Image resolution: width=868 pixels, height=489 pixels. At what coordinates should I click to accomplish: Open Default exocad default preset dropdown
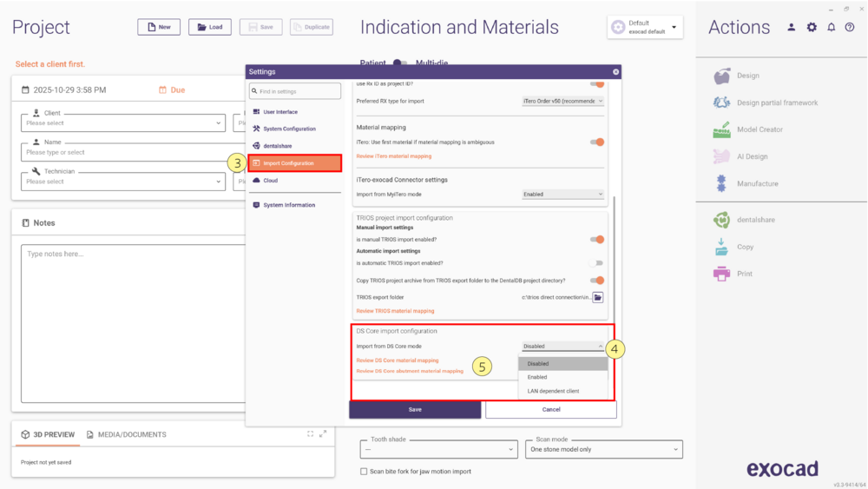tap(645, 27)
